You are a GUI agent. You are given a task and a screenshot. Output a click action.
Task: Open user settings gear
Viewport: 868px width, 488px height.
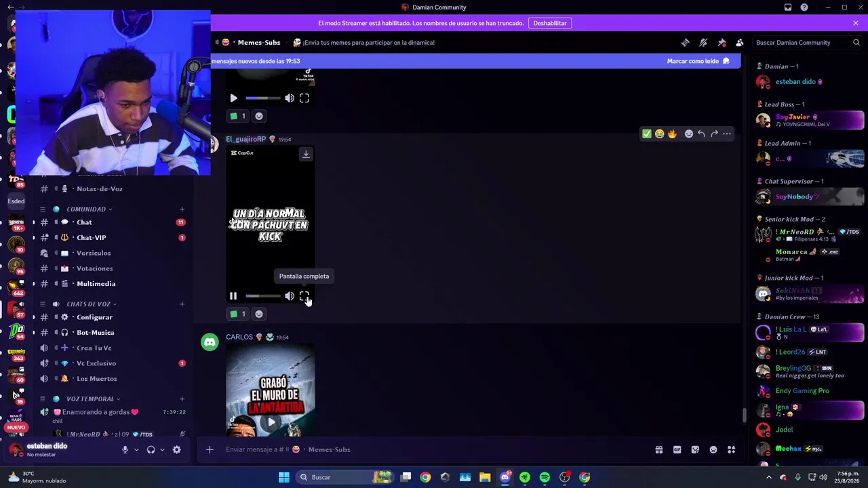click(177, 449)
